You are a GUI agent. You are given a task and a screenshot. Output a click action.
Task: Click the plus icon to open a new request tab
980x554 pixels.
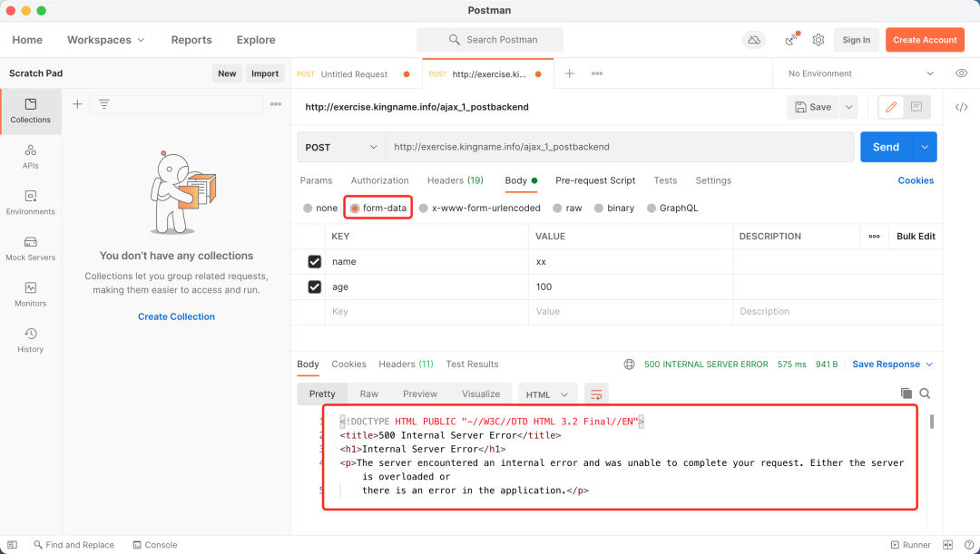[569, 73]
